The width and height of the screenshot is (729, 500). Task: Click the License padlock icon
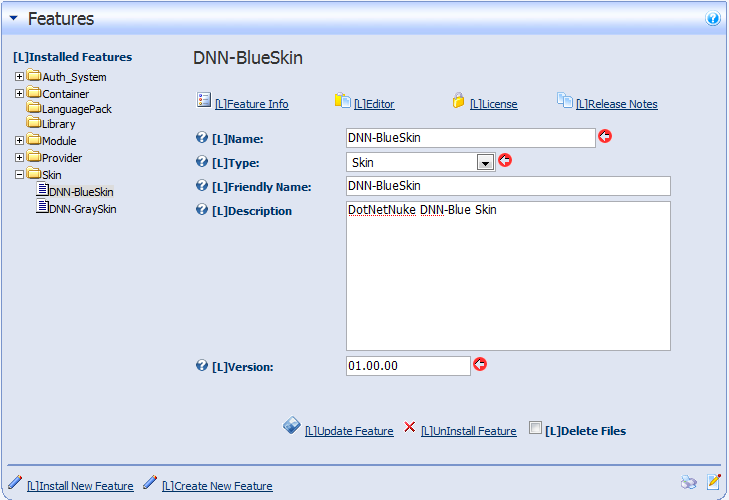(x=458, y=100)
